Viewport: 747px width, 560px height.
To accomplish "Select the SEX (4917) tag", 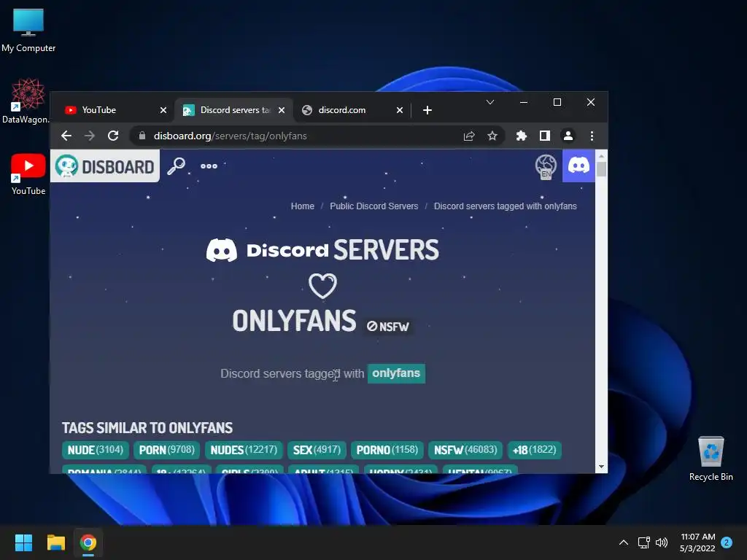I will click(x=317, y=450).
